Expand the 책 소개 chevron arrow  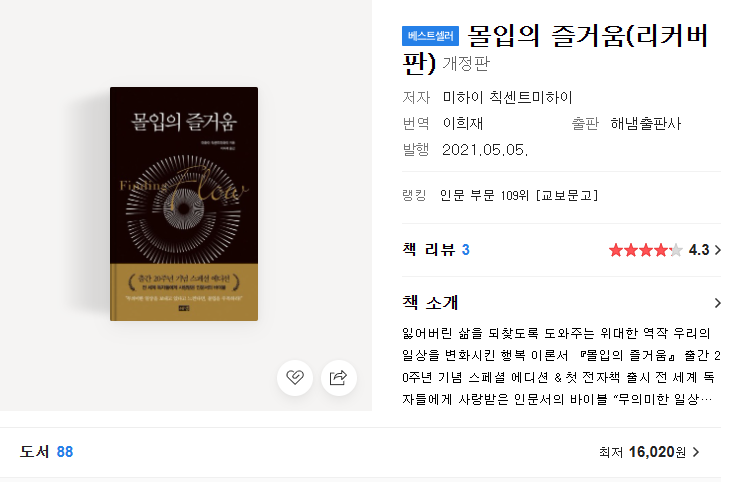[717, 303]
